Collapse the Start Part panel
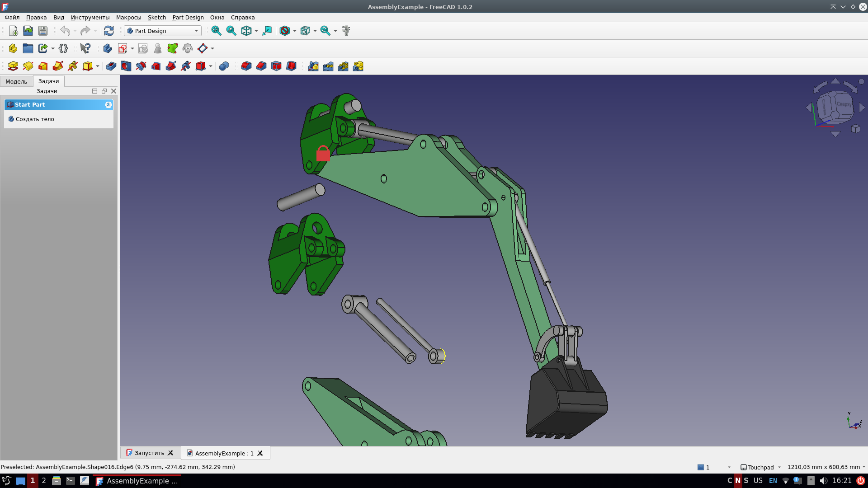The width and height of the screenshot is (868, 488). click(x=108, y=104)
